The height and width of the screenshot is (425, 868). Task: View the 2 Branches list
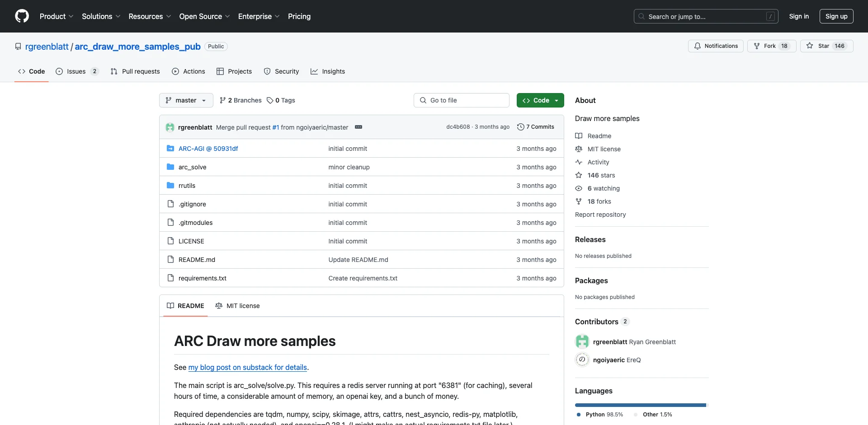coord(241,100)
